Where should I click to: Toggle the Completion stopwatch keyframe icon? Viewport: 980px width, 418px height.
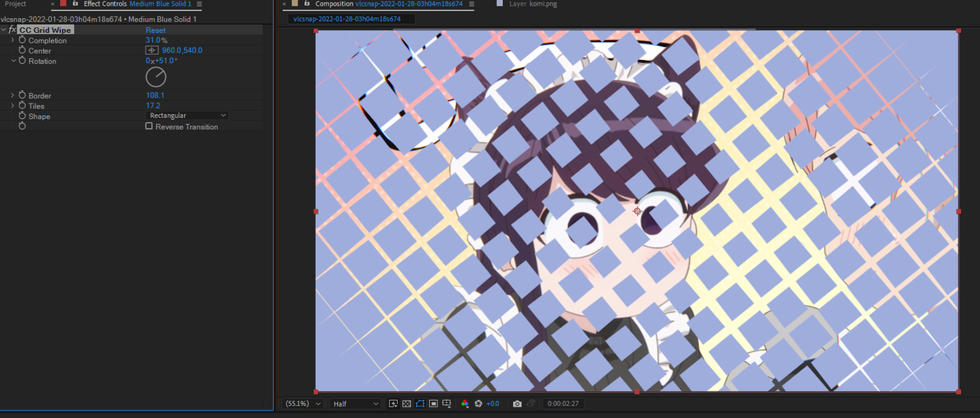[22, 40]
